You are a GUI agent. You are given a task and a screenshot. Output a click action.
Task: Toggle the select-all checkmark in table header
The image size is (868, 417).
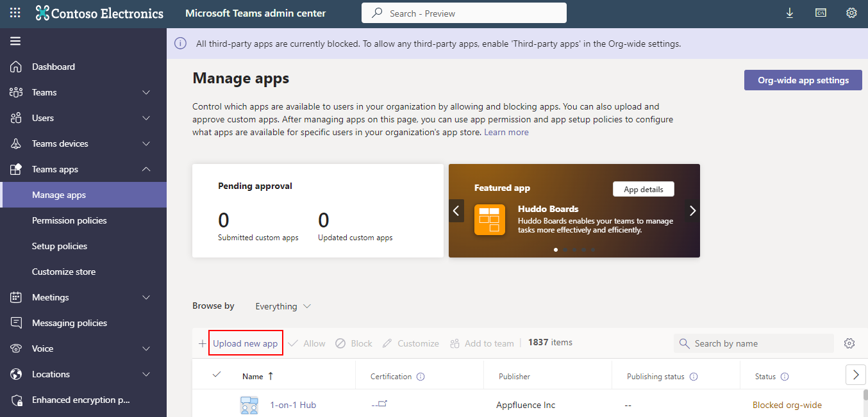(217, 375)
